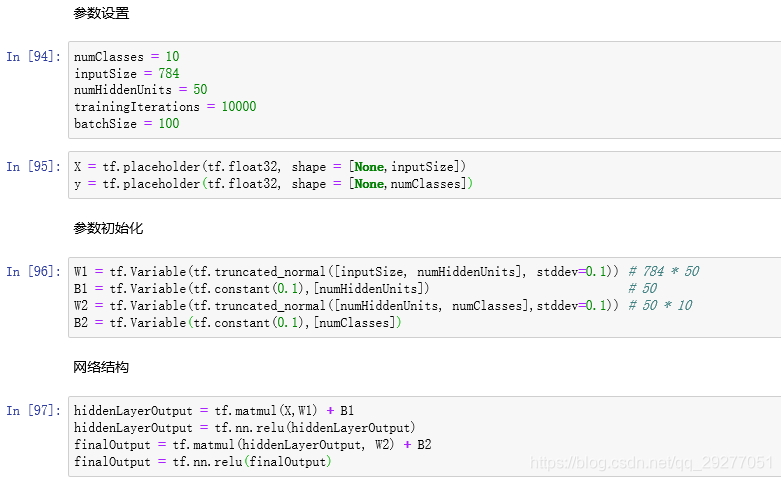Click the numHiddenUnits = 50 line
Image resolution: width=781 pixels, height=481 pixels.
pos(140,90)
